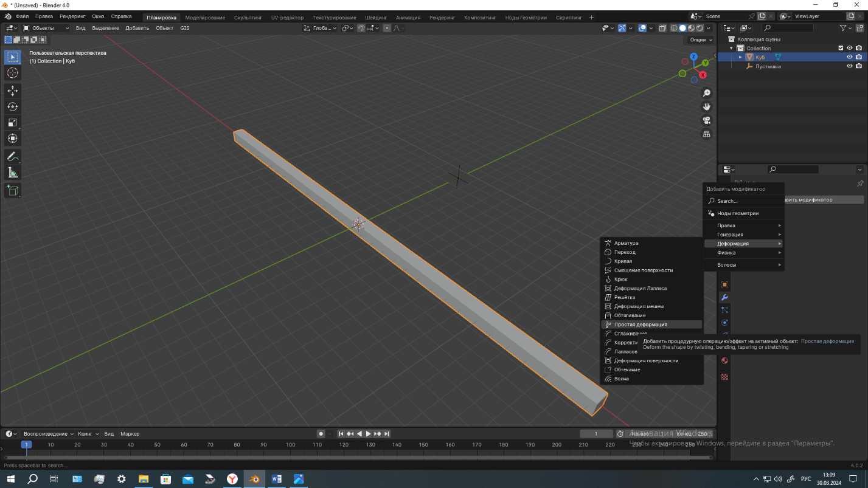Viewport: 868px width, 488px height.
Task: Click the Blender icon in Windows taskbar
Action: pyautogui.click(x=254, y=479)
